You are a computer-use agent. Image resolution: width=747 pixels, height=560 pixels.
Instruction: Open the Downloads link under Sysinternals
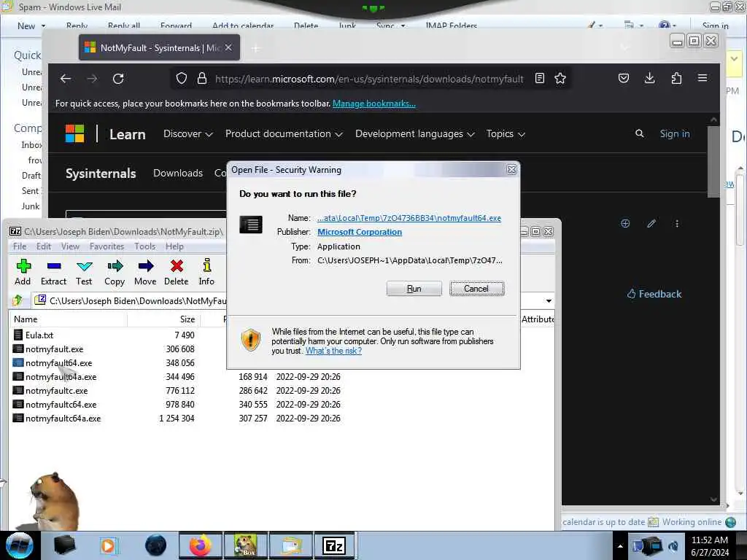178,174
